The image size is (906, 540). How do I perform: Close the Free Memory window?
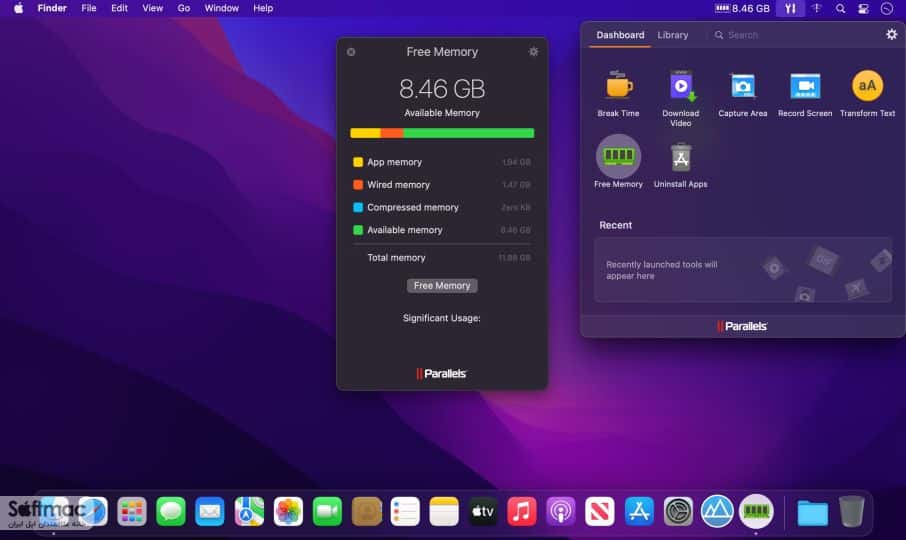click(351, 52)
